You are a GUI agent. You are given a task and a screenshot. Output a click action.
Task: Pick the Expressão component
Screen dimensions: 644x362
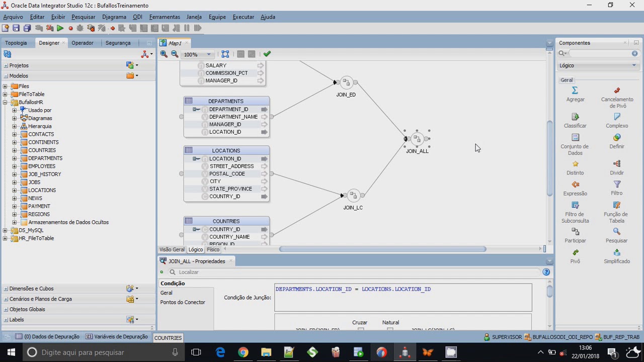click(575, 189)
